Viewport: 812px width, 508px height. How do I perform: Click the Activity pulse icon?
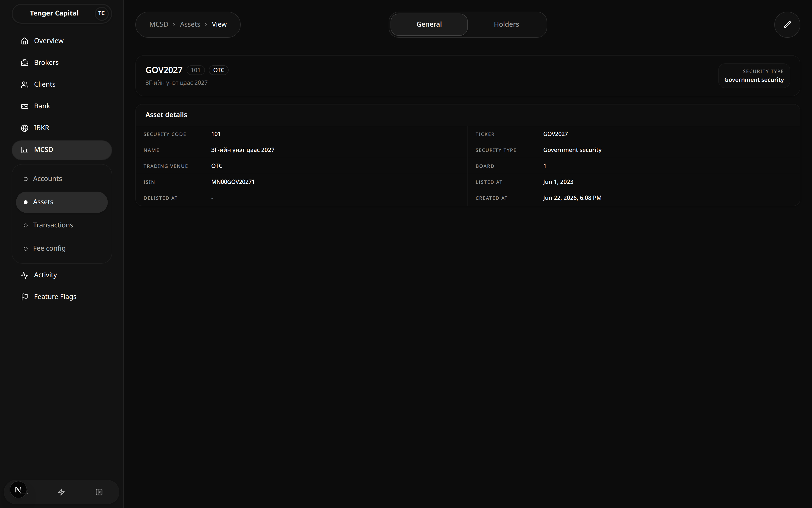point(24,275)
